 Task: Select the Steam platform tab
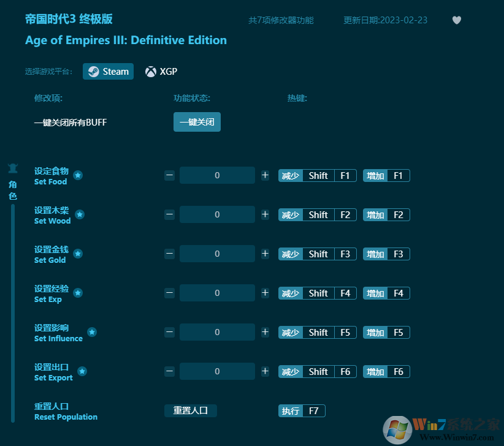108,71
